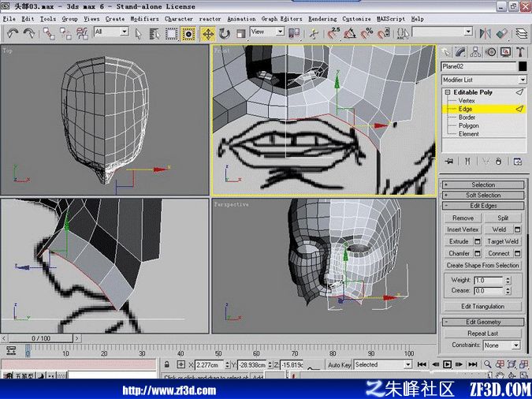This screenshot has height=399, width=532.
Task: Click Remove Modifier from Stack icon
Action: coord(498,162)
